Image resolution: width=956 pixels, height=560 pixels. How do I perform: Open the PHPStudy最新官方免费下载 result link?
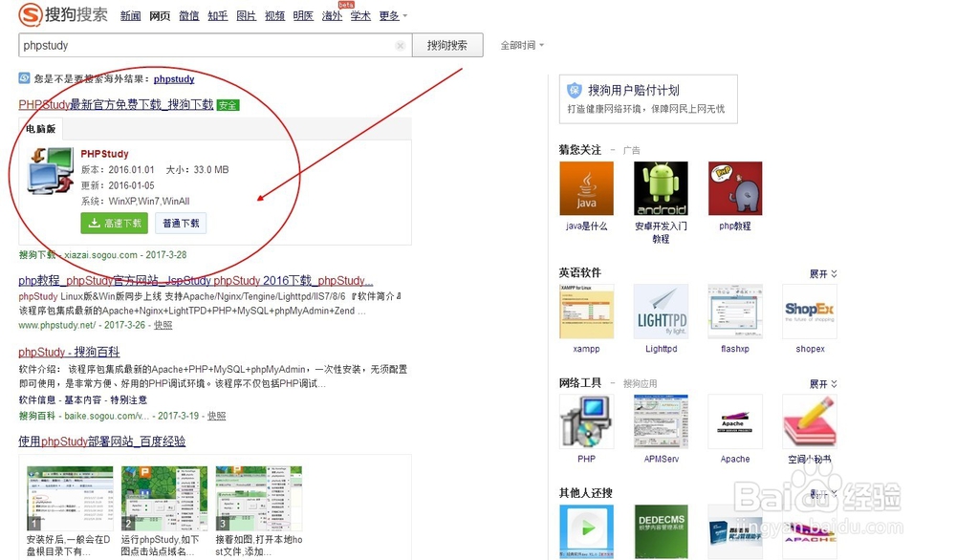pyautogui.click(x=117, y=105)
